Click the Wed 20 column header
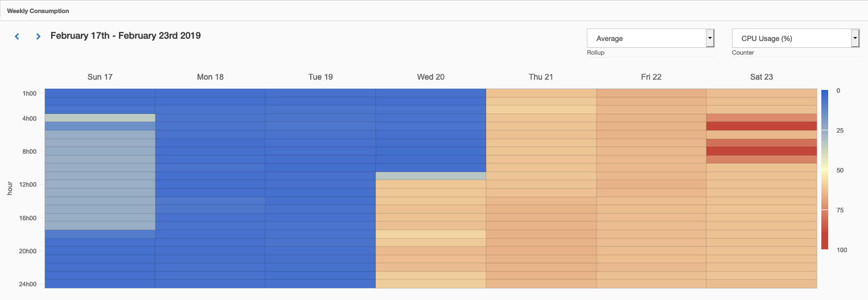This screenshot has height=300, width=868. 431,77
